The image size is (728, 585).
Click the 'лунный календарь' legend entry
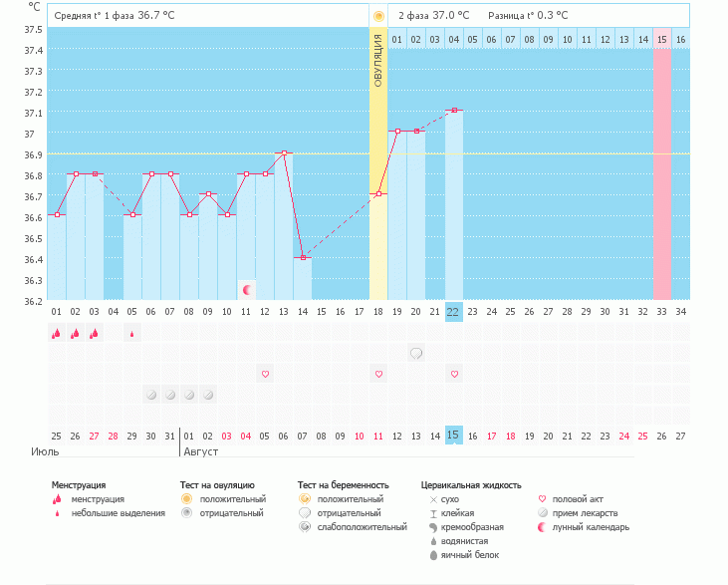tap(591, 527)
